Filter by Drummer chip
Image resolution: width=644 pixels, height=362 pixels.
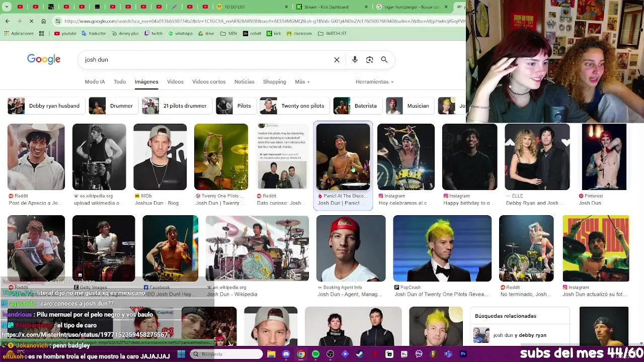pyautogui.click(x=113, y=106)
